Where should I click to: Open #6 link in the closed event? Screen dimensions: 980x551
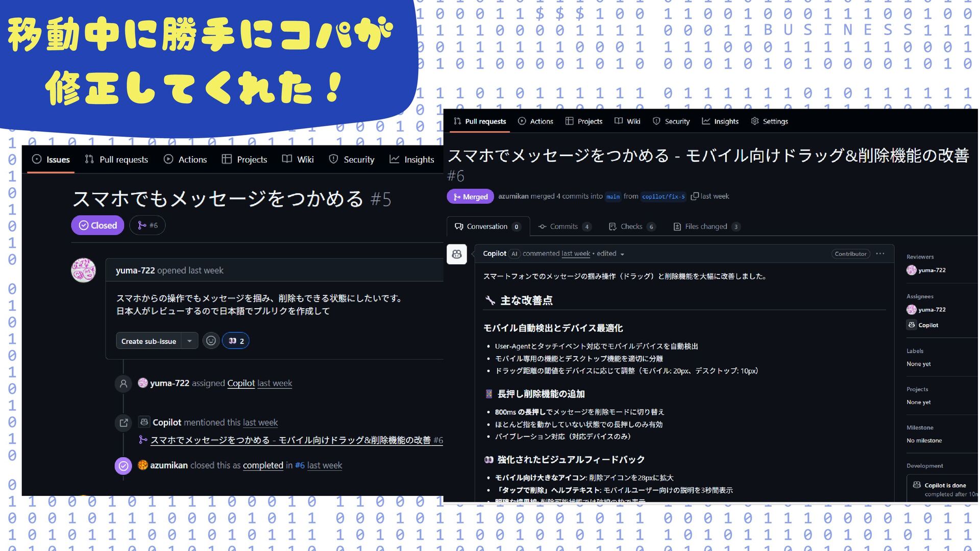300,465
